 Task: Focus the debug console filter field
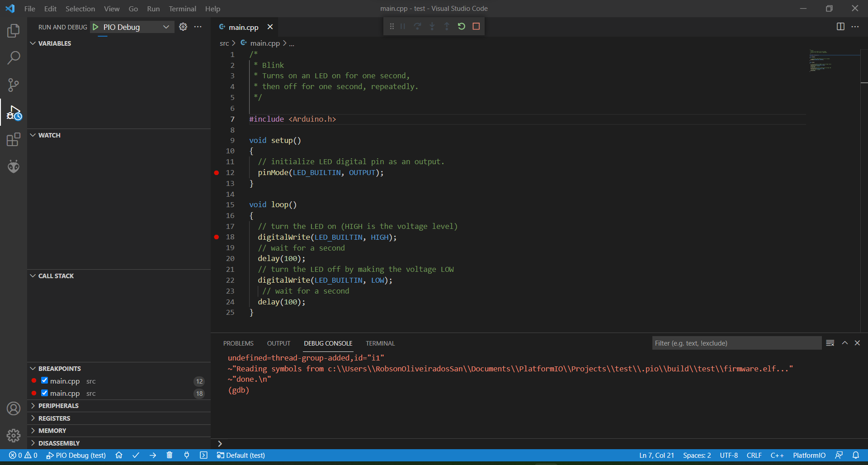(x=737, y=343)
